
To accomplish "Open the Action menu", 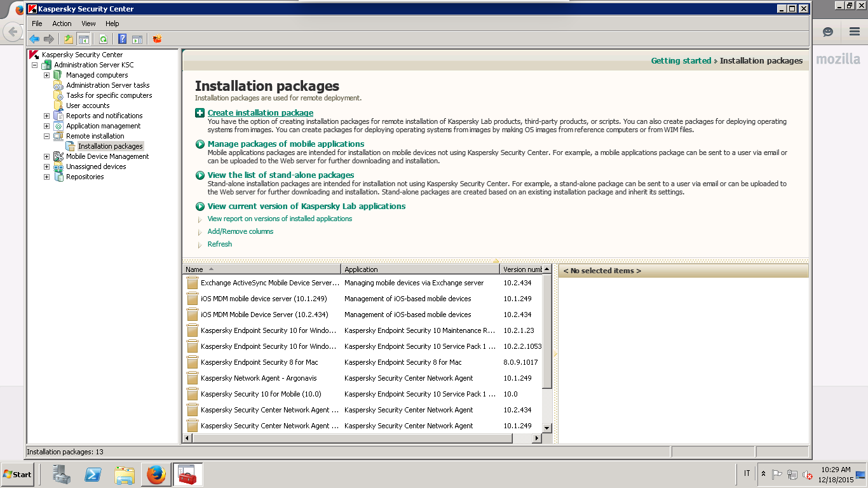I will pyautogui.click(x=62, y=24).
